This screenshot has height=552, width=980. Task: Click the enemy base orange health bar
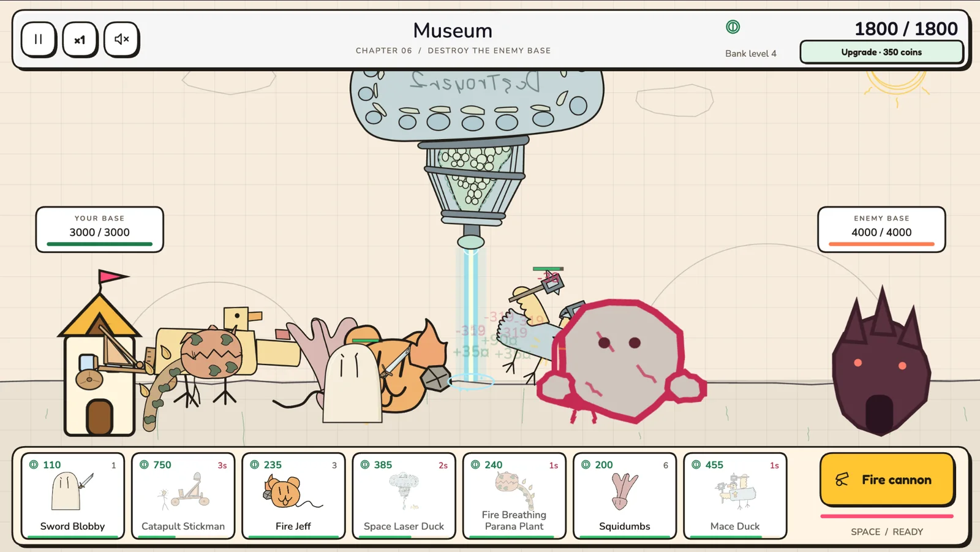coord(881,244)
